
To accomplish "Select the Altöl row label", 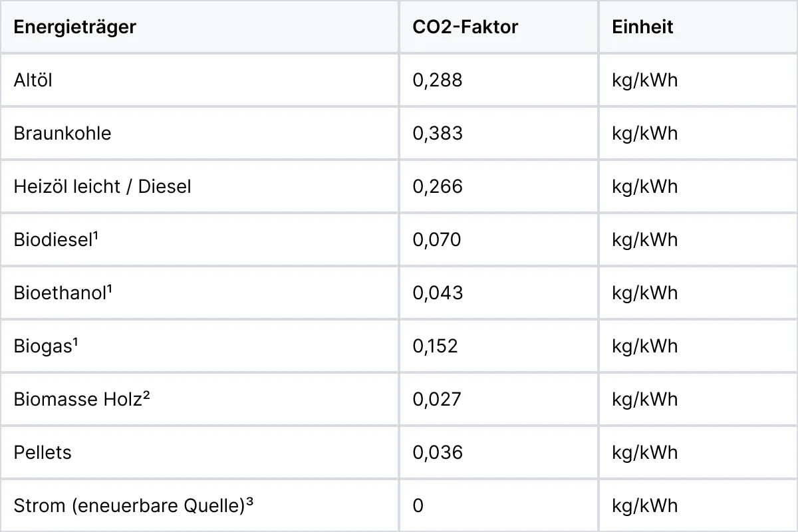I will (33, 80).
